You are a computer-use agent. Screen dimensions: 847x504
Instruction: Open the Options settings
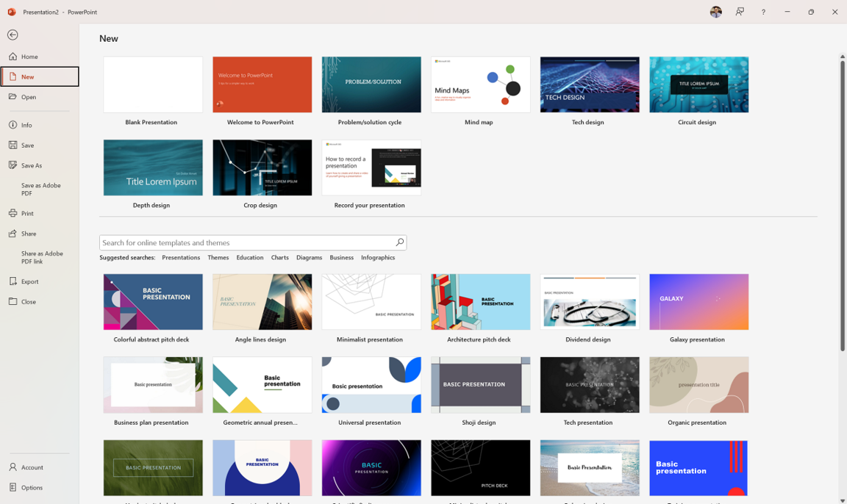[x=32, y=488]
